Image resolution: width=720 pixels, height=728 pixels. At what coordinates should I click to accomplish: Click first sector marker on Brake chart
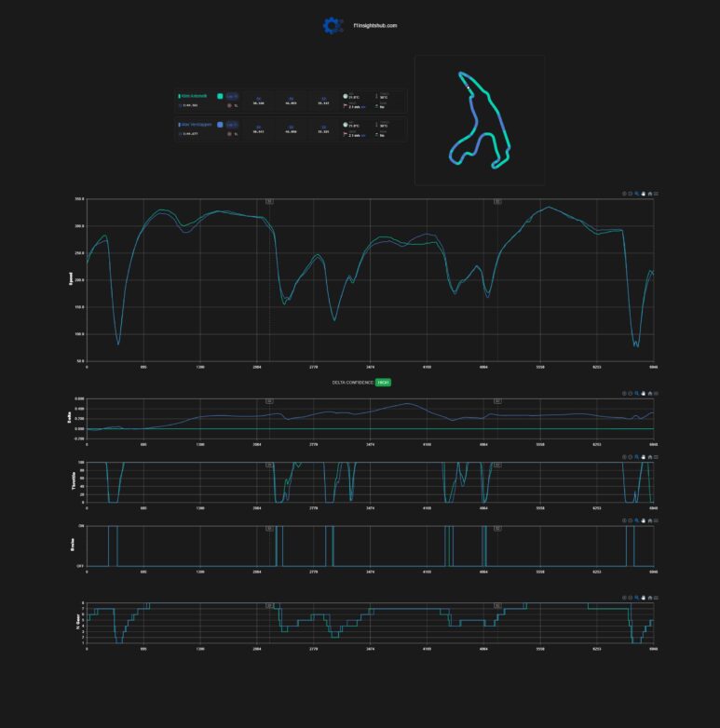(x=269, y=529)
